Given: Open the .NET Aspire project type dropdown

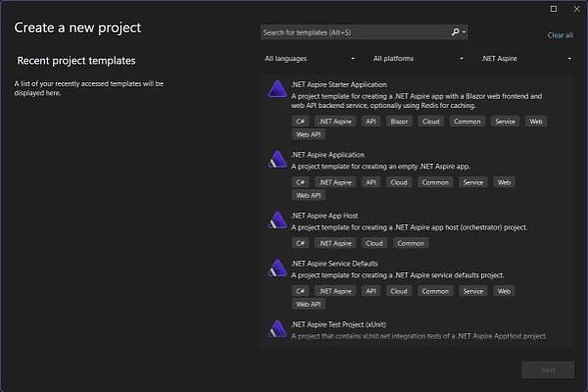Looking at the screenshot, I should (525, 59).
